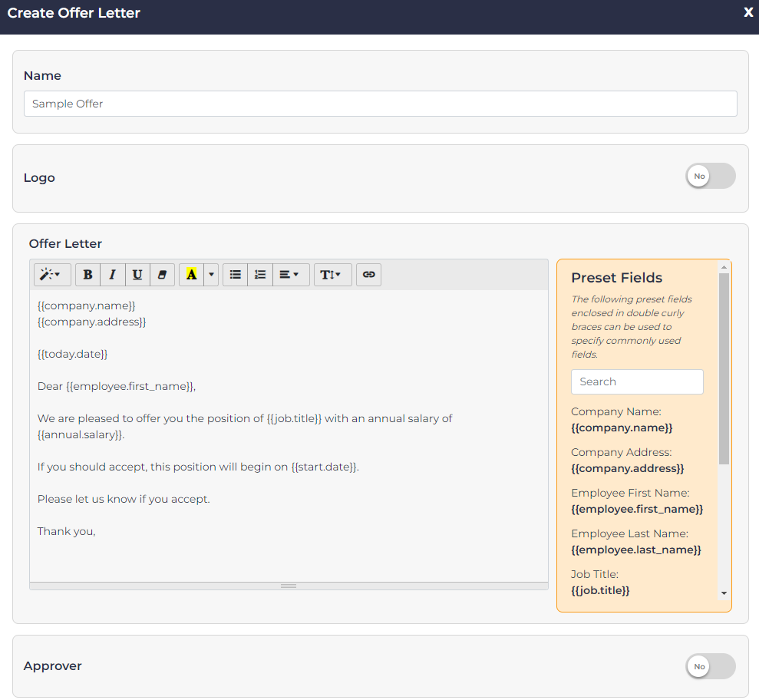This screenshot has width=759, height=700.
Task: Open the line height dropdown
Action: coord(332,275)
